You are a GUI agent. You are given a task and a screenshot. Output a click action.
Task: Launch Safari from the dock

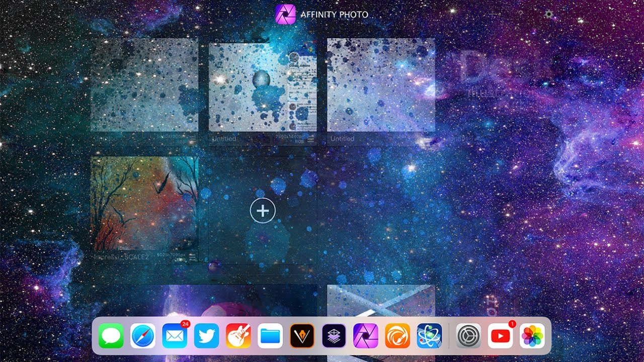point(143,336)
